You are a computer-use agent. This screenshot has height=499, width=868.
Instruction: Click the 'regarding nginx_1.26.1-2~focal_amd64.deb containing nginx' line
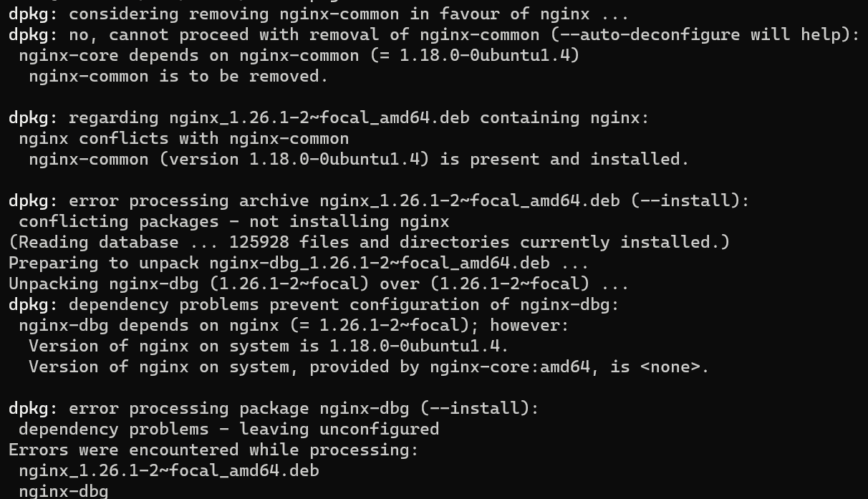coord(329,117)
